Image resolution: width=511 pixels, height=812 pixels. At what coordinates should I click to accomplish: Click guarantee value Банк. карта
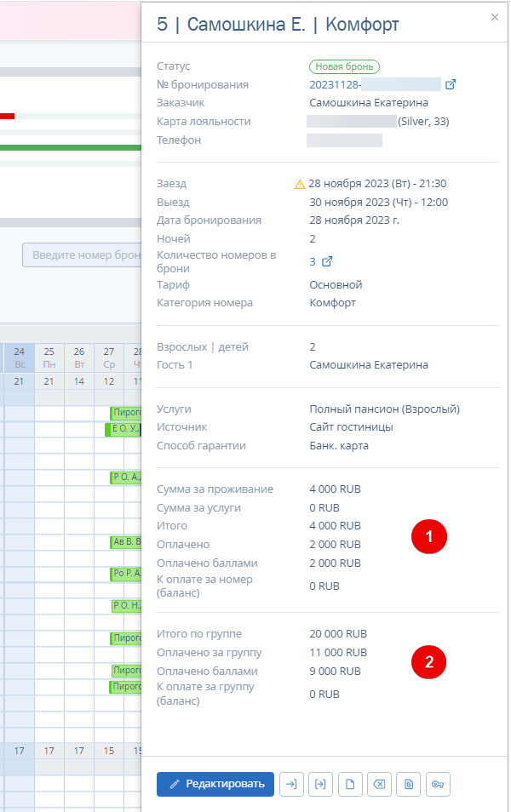[x=339, y=446]
